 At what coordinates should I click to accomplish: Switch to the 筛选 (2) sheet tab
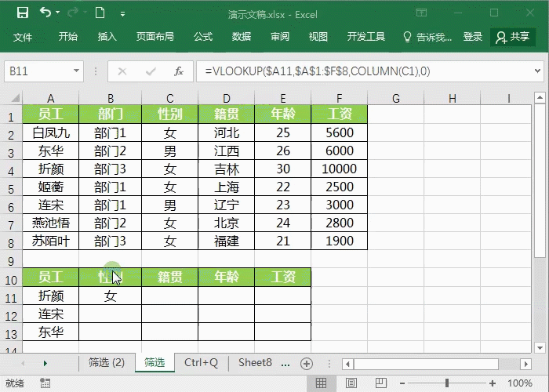[x=107, y=362]
